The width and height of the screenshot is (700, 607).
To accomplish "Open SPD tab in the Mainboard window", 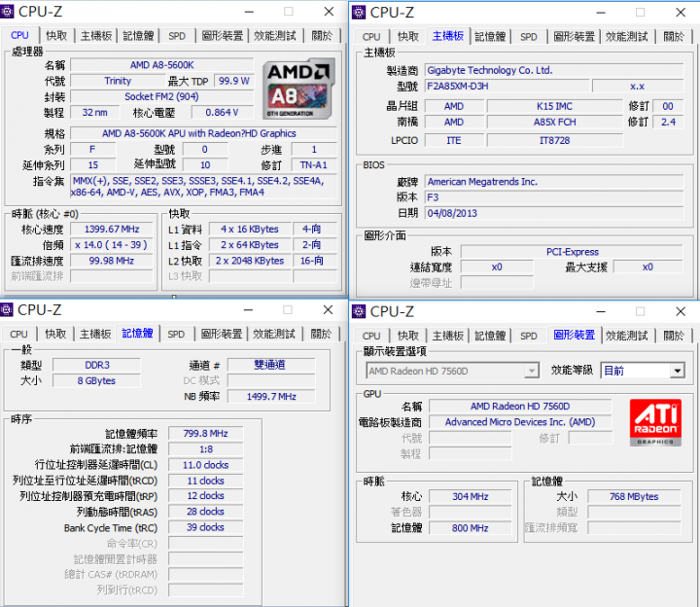I will (x=529, y=37).
